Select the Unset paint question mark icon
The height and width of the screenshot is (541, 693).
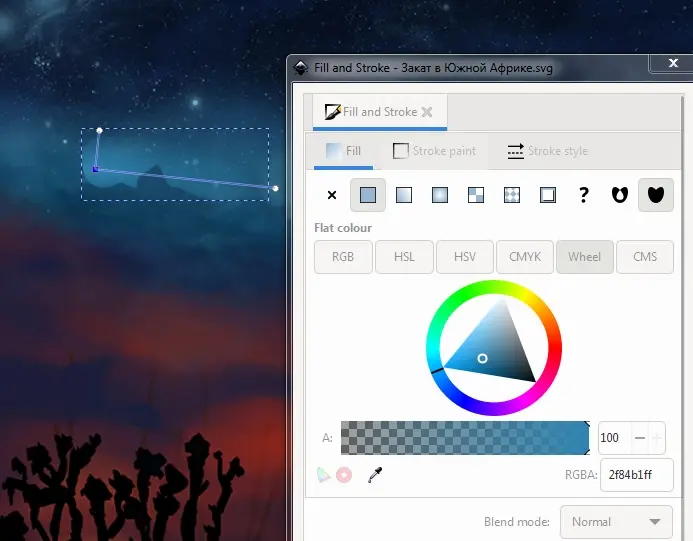(x=584, y=195)
